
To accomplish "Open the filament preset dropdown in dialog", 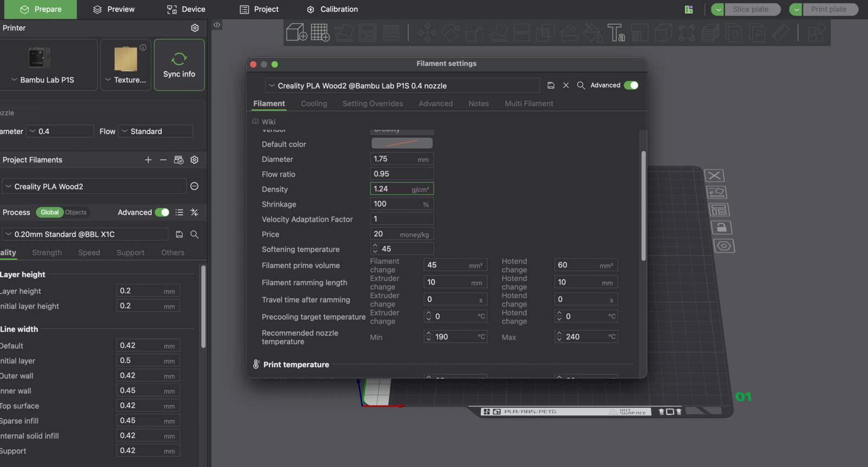I will coord(403,85).
